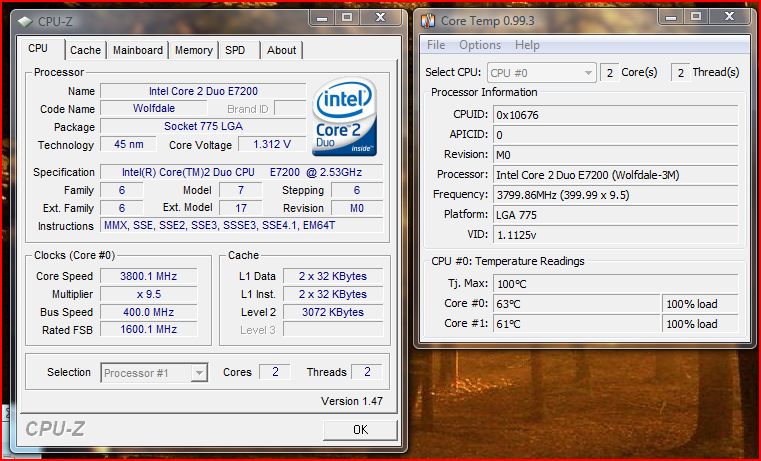Image resolution: width=761 pixels, height=461 pixels.
Task: Click the Tj. Max 100°C field
Action: point(615,284)
